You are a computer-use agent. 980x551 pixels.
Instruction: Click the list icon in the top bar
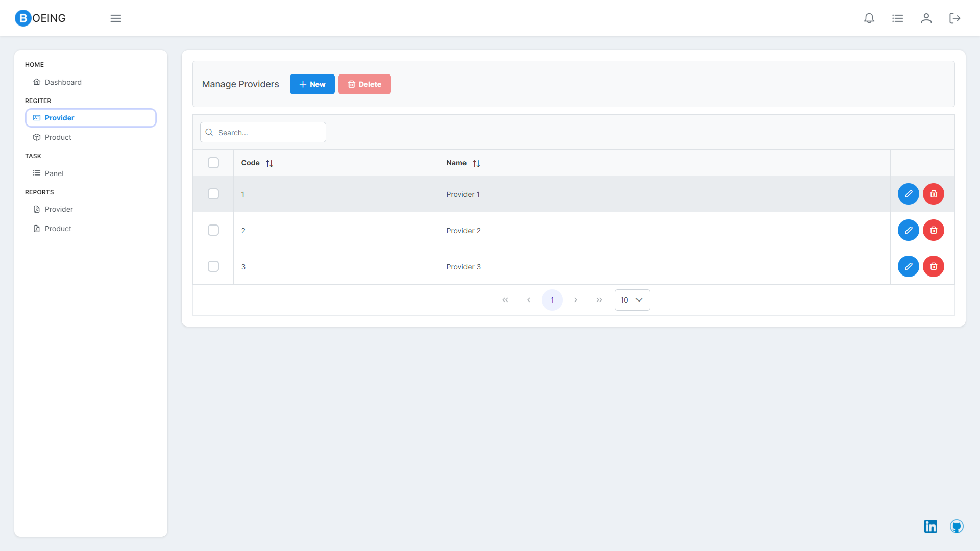click(898, 18)
